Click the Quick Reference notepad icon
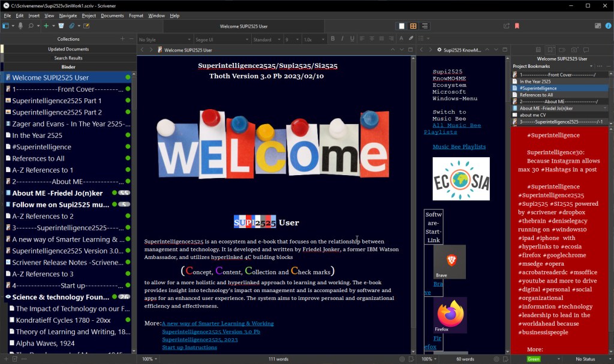Image resolution: width=614 pixels, height=364 pixels. [x=86, y=26]
